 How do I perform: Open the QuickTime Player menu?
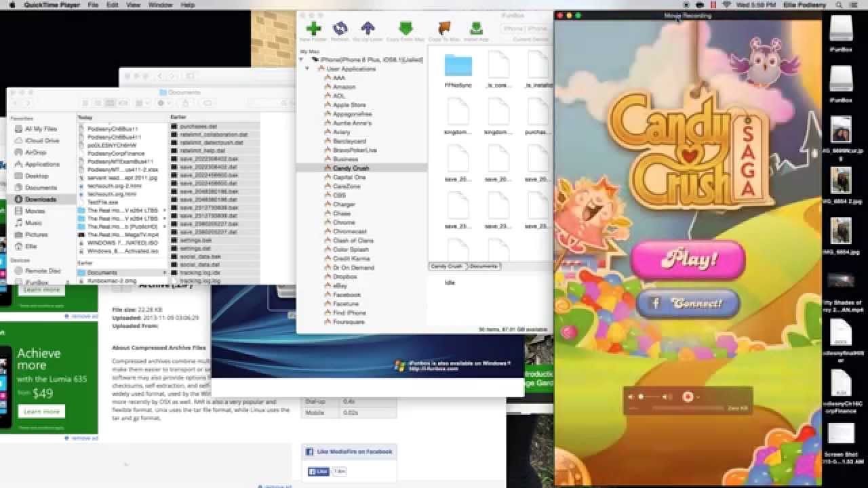pos(52,5)
